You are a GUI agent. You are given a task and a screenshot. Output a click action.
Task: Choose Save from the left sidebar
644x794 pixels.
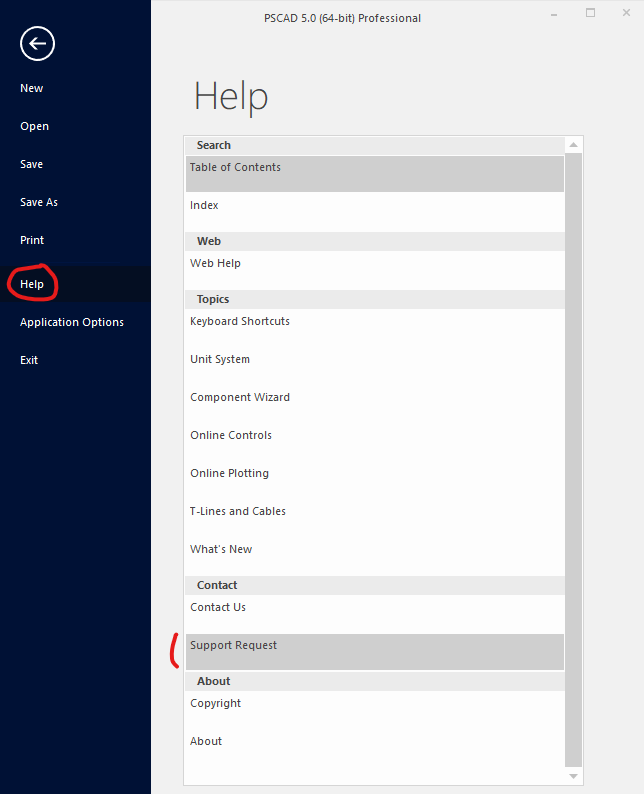pos(32,164)
